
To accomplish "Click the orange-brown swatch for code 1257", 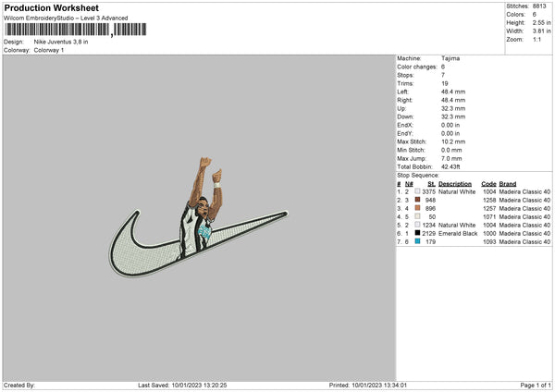I will 417,208.
